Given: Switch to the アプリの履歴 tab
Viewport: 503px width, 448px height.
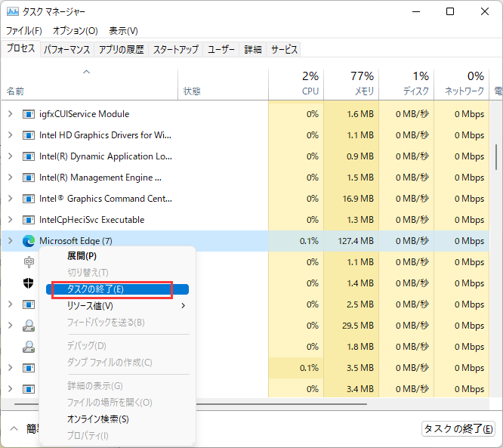Looking at the screenshot, I should [x=122, y=49].
